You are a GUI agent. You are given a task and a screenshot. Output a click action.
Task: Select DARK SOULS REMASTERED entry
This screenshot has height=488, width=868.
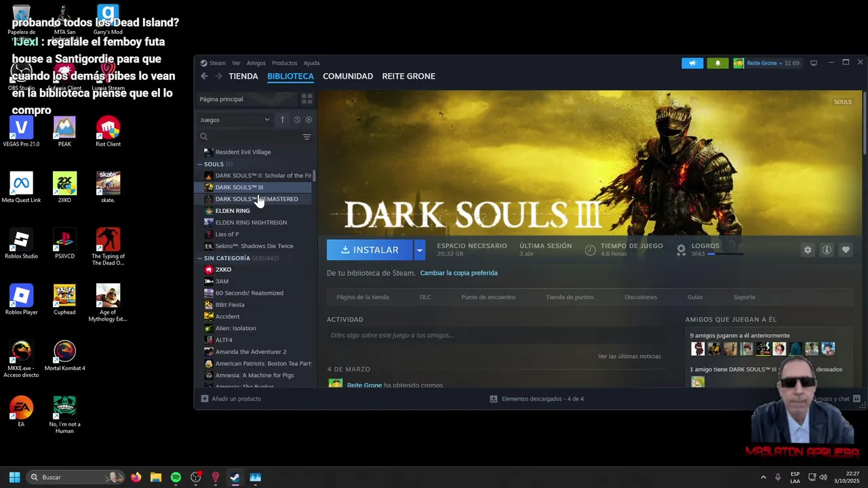(x=257, y=199)
